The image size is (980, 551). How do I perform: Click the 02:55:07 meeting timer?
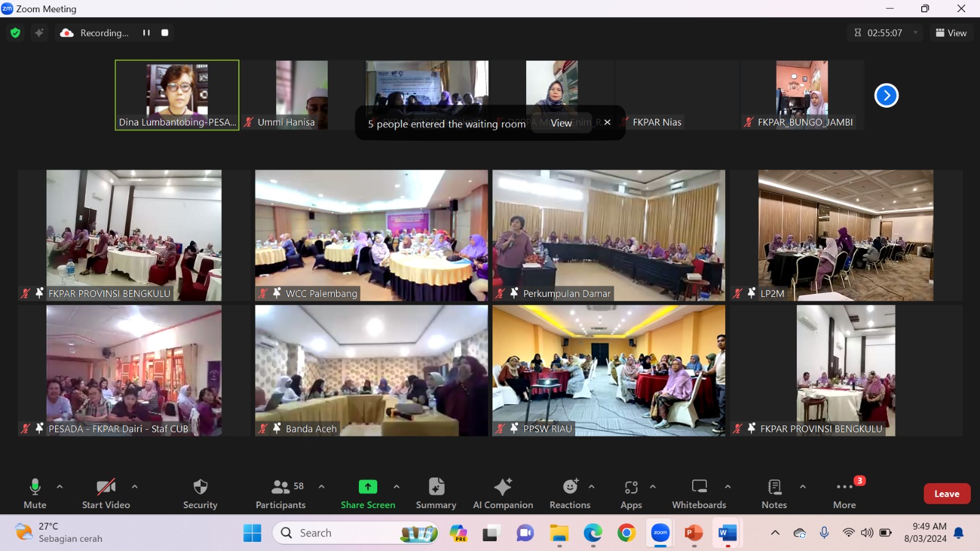click(x=884, y=33)
